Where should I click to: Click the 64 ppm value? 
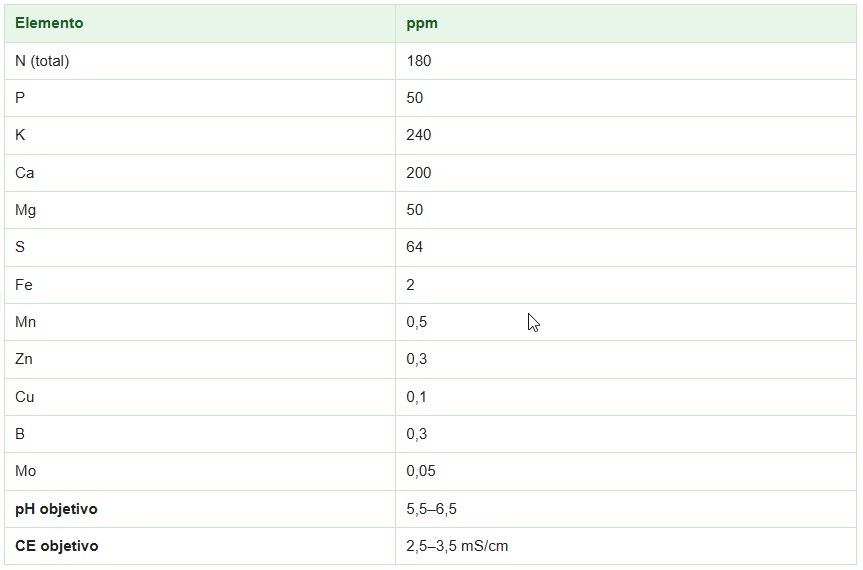(x=414, y=247)
